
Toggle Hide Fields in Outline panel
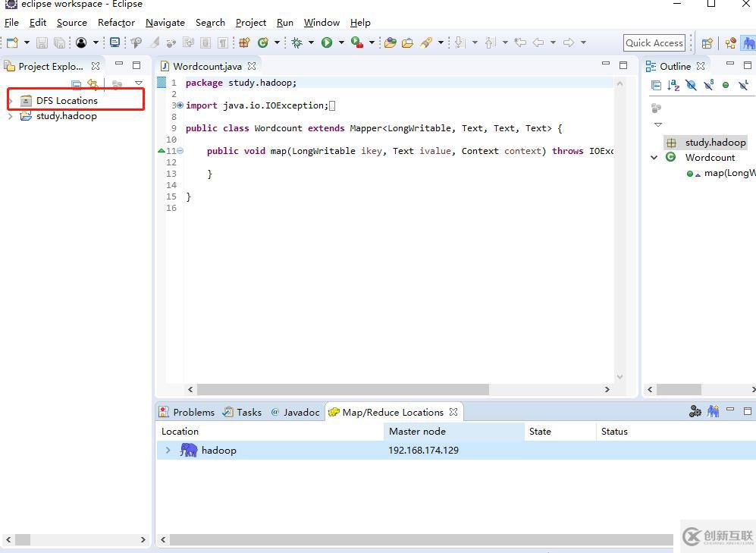coord(691,85)
